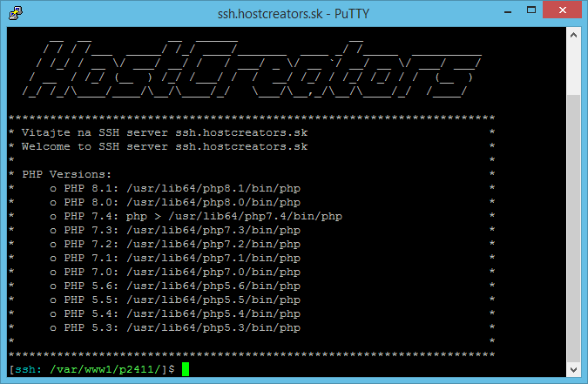Click the scrollbar up arrow

click(573, 35)
